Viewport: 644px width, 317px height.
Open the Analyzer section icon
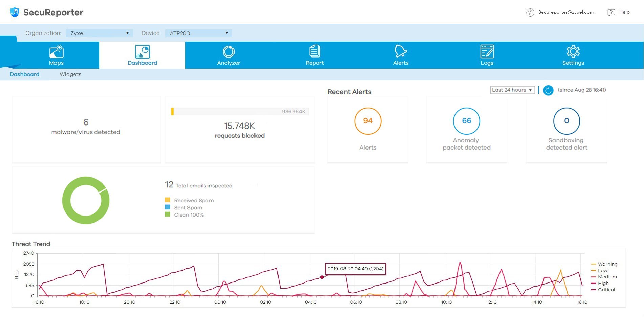point(228,52)
